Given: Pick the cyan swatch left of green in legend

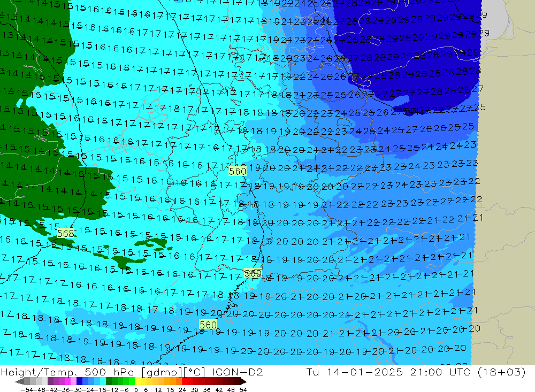Looking at the screenshot, I should pos(103,381).
